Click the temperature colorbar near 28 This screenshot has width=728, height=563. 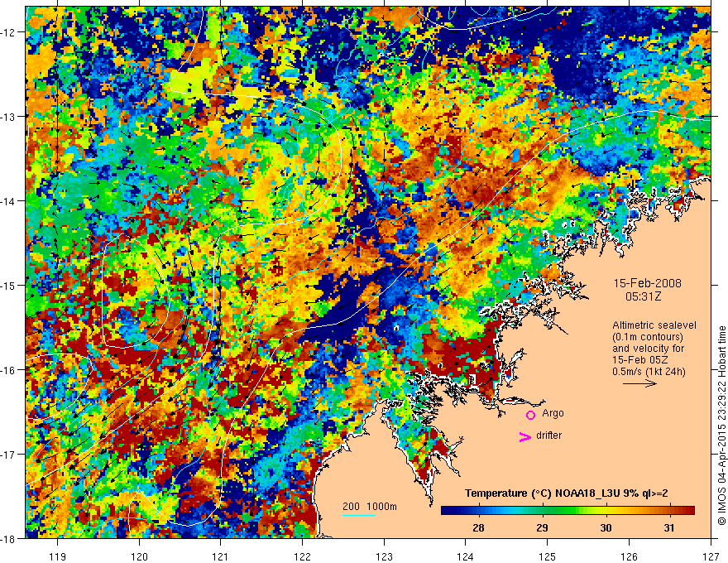[478, 511]
